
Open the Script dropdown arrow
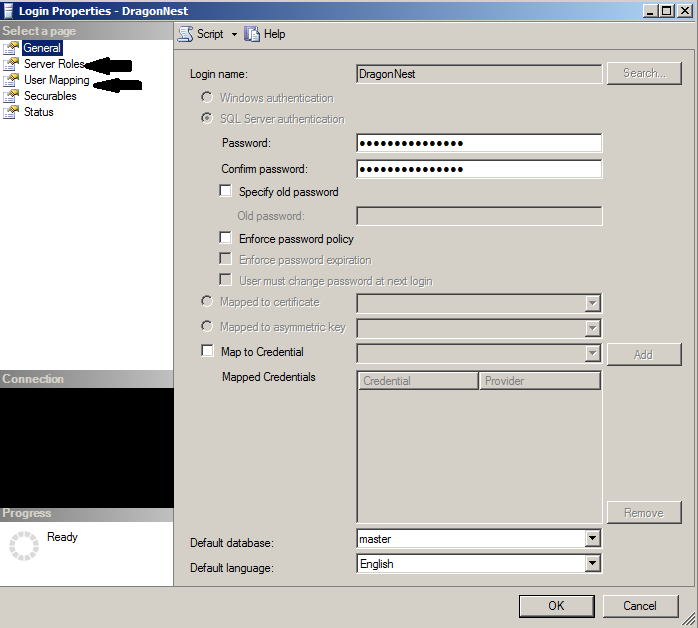click(x=234, y=34)
